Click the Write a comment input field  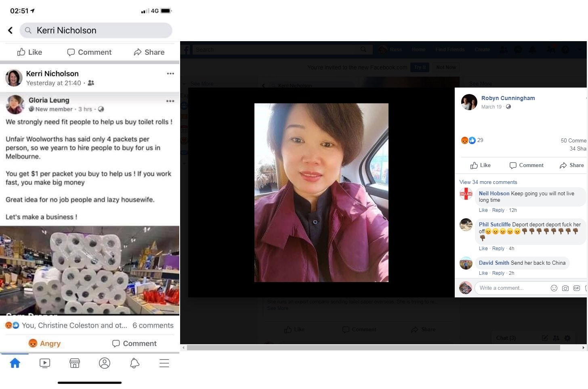(x=511, y=288)
